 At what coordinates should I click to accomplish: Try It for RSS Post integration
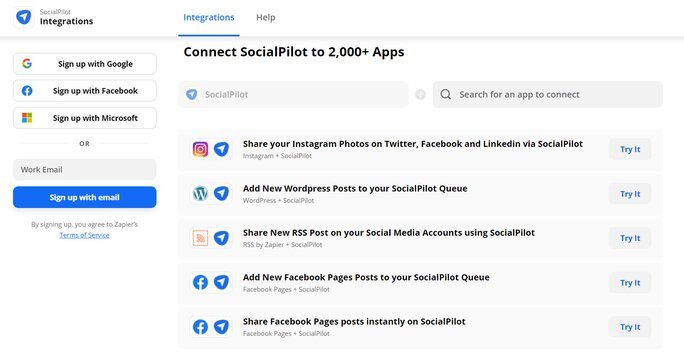click(x=630, y=238)
